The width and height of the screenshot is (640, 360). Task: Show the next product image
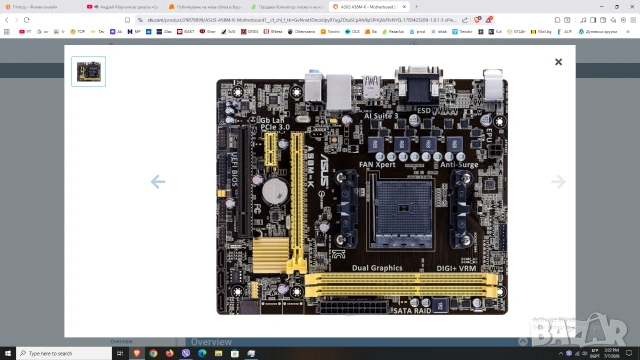558,182
